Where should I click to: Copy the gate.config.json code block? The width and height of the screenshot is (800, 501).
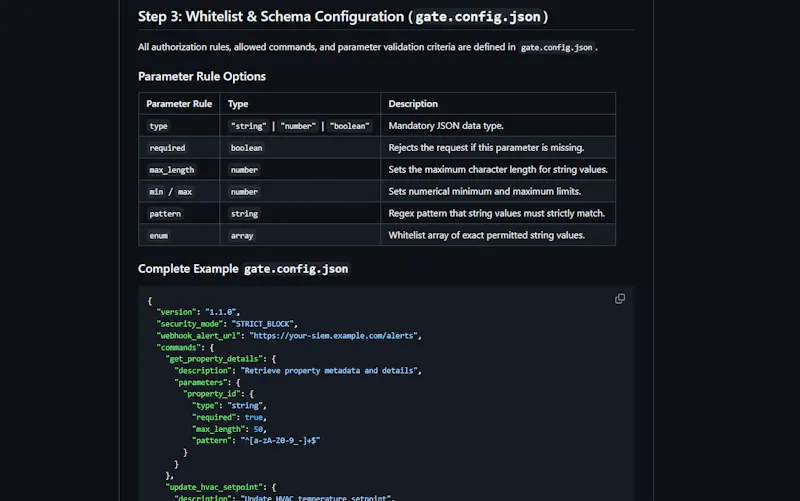[619, 299]
